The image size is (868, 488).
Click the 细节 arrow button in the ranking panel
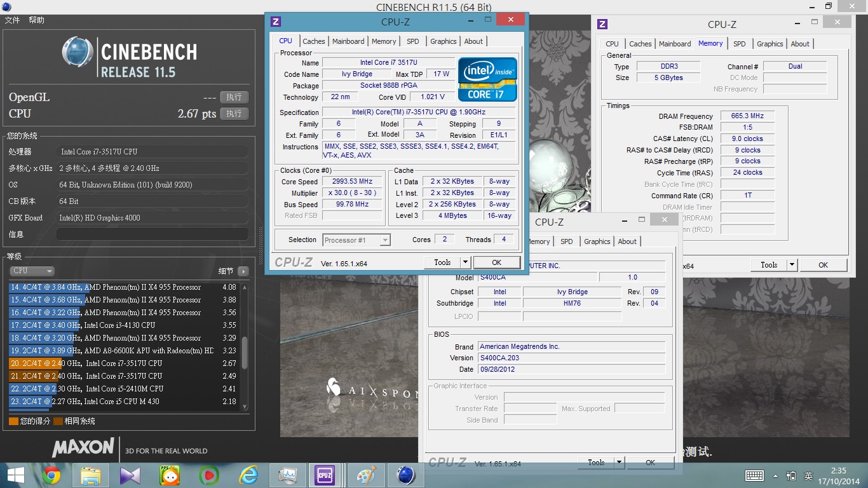coord(243,271)
